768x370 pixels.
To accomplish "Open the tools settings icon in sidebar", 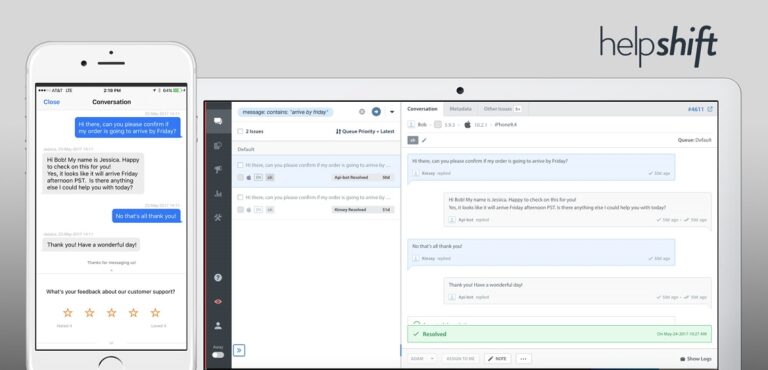I will (218, 218).
